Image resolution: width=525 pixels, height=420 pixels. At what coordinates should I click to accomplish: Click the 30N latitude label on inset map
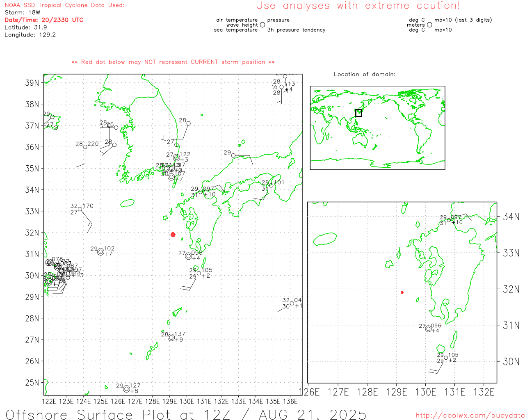click(x=511, y=361)
